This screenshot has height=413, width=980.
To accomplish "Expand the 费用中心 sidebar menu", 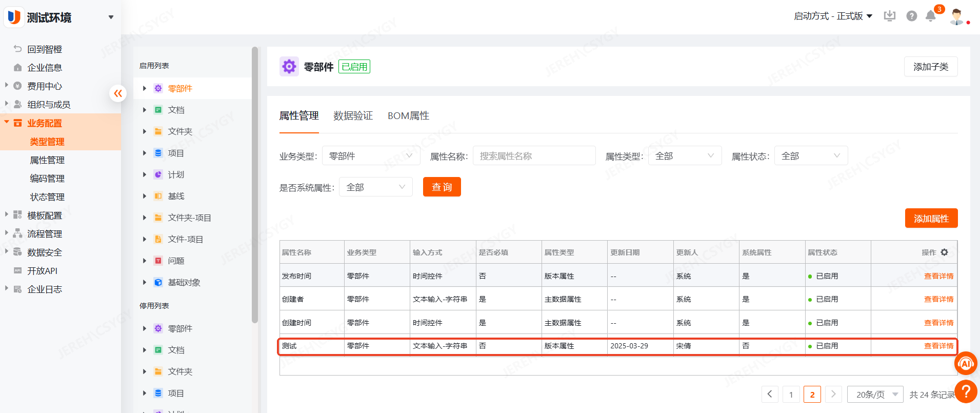I will 7,86.
